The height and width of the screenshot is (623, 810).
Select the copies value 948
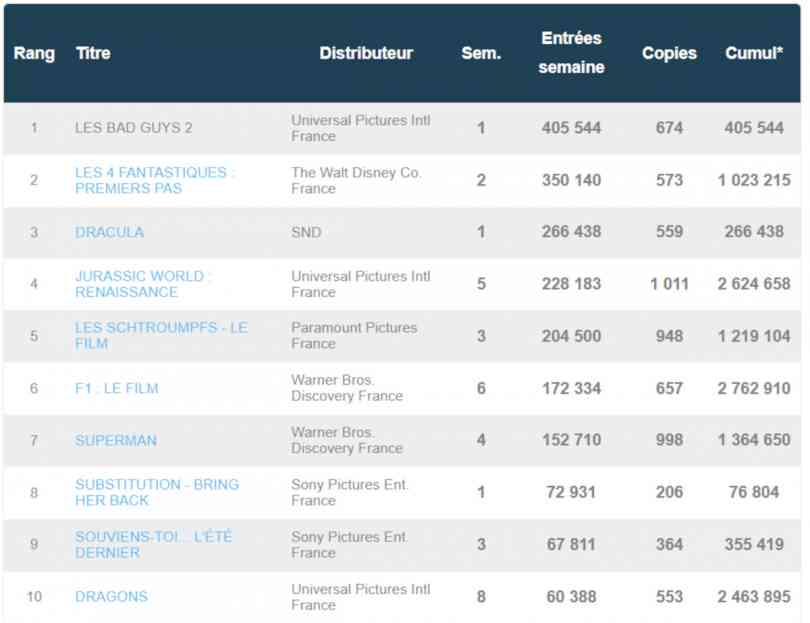(669, 336)
